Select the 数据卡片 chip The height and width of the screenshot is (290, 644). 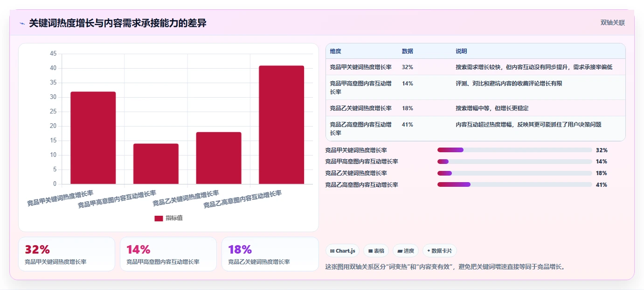(440, 251)
